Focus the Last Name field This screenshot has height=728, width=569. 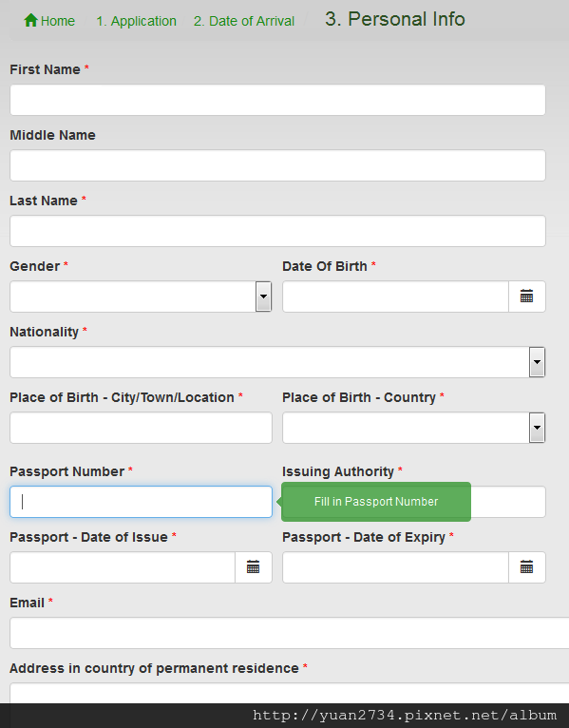click(277, 231)
